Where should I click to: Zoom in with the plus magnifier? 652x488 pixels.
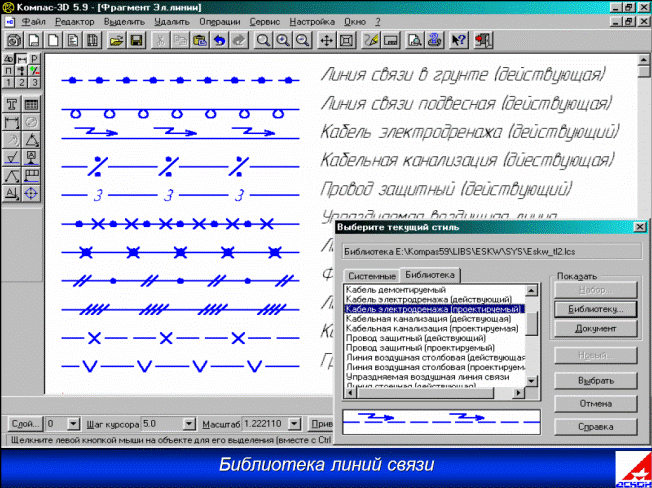click(283, 41)
